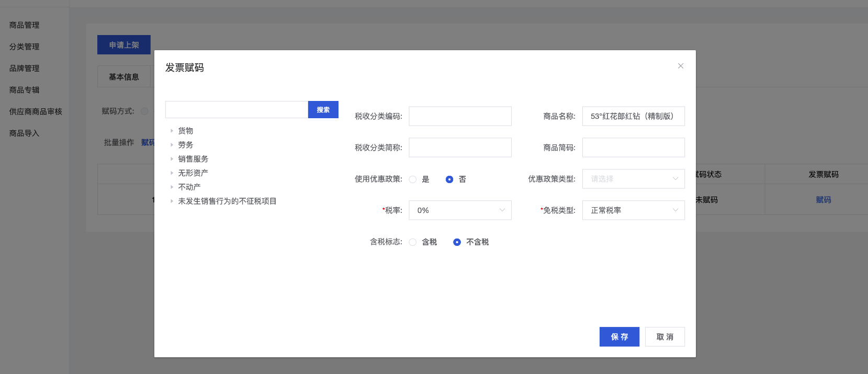Expand the 销售服务 category arrow
This screenshot has height=374, width=868.
pos(172,159)
